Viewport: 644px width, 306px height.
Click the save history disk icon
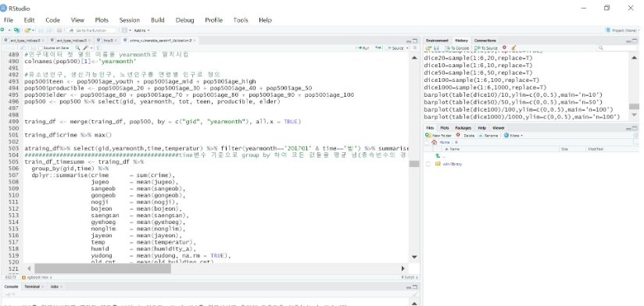pyautogui.click(x=436, y=48)
